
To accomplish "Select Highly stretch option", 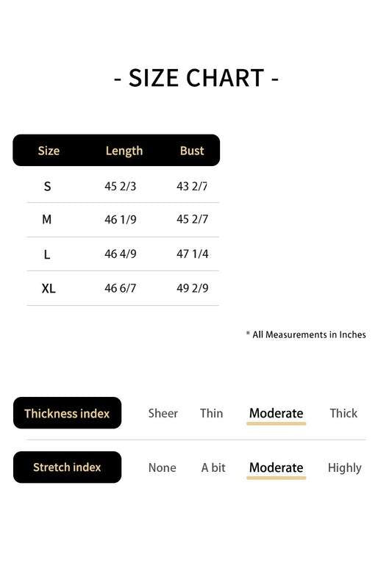I will [345, 468].
